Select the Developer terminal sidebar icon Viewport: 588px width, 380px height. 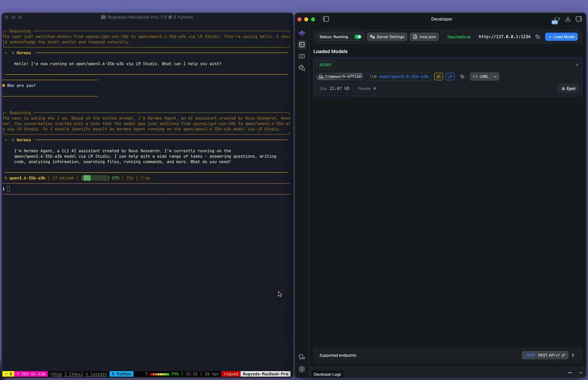coord(302,45)
